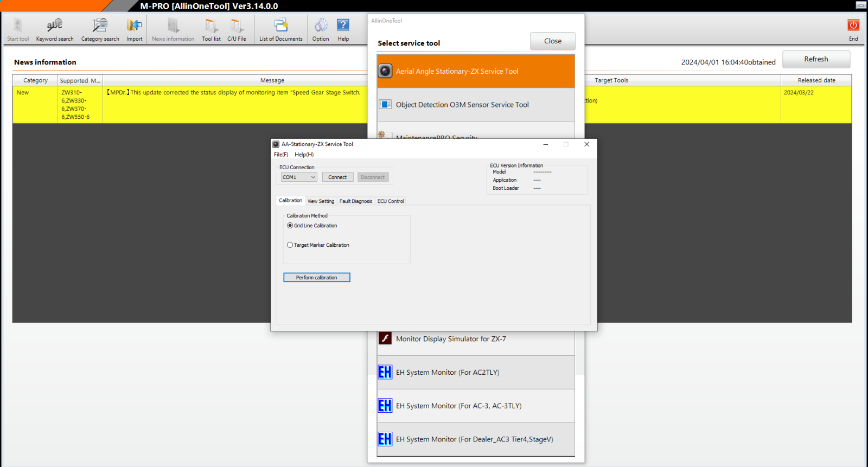Select Aerial Angle Stationary-ZX Service Tool
Viewport: 868px width, 467px height.
click(476, 71)
